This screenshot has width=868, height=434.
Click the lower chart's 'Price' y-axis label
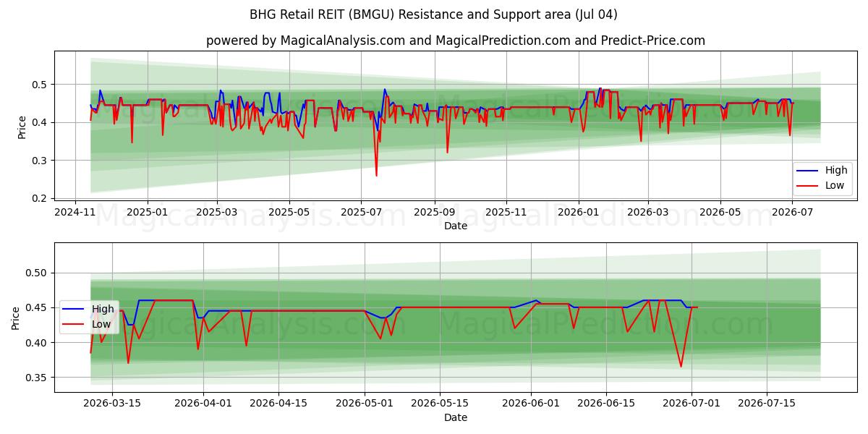(x=16, y=318)
